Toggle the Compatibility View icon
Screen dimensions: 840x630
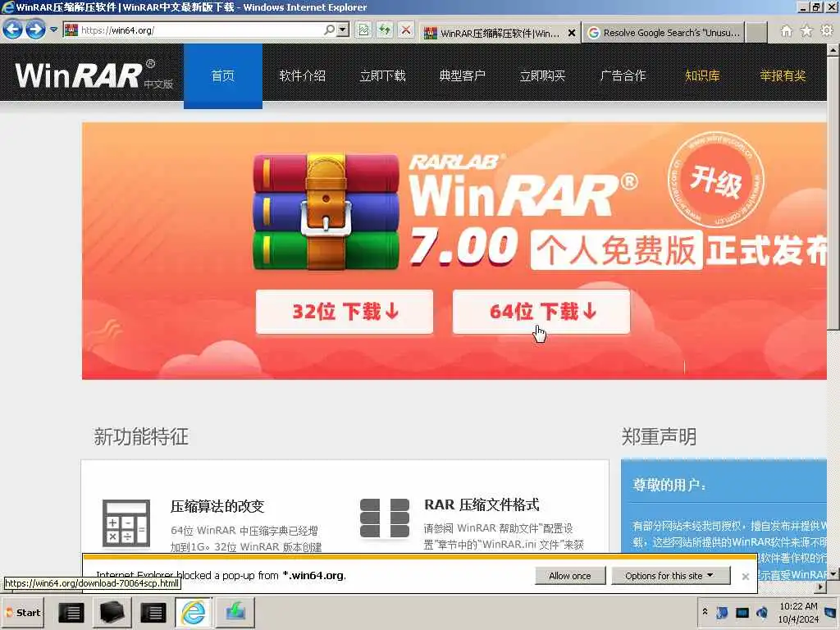(363, 30)
